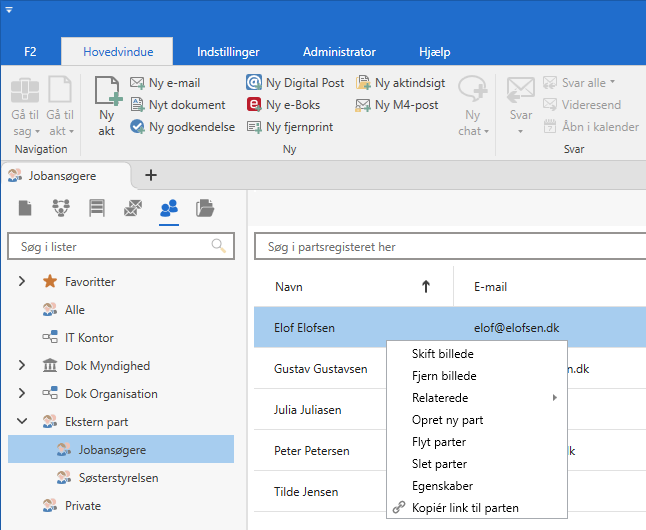Viewport: 646px width, 530px height.
Task: Click the Søg i lister field
Action: [121, 246]
